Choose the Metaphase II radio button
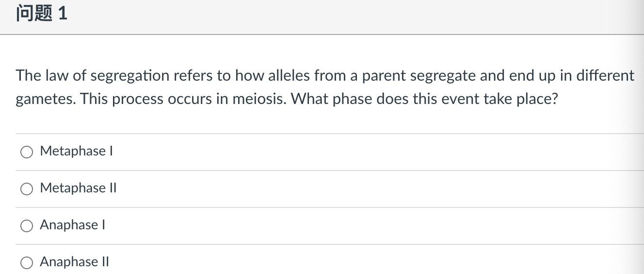The height and width of the screenshot is (274, 644). [27, 189]
